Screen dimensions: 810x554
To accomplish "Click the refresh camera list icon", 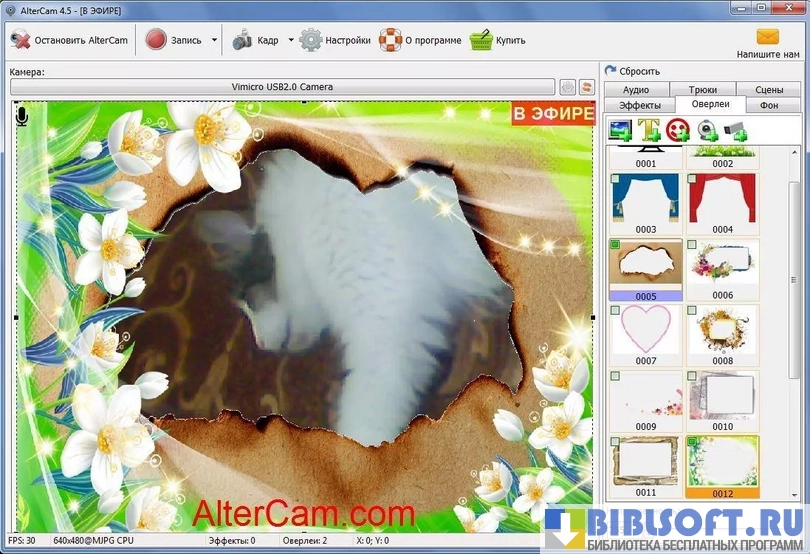I will click(586, 87).
